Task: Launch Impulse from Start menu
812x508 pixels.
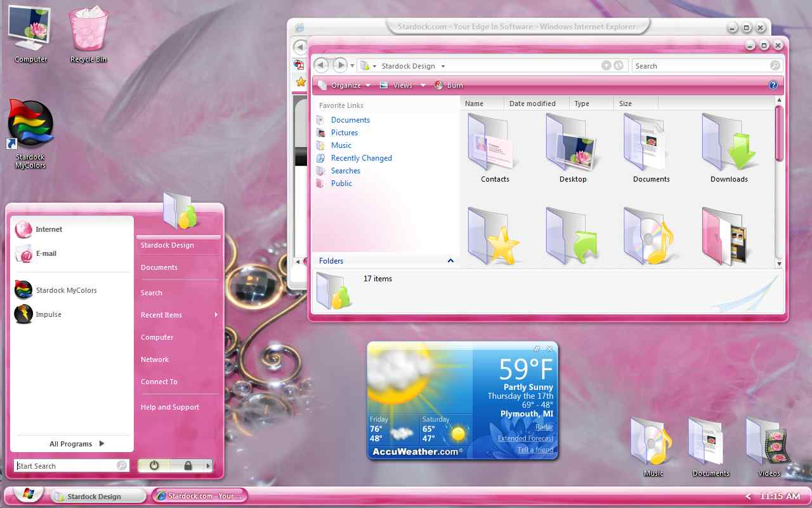Action: (39, 314)
